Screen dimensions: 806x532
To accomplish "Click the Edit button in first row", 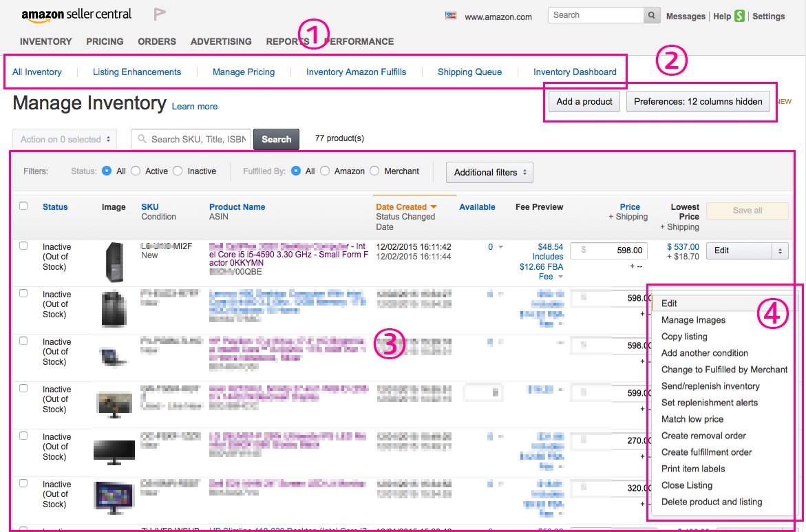I will tap(739, 251).
